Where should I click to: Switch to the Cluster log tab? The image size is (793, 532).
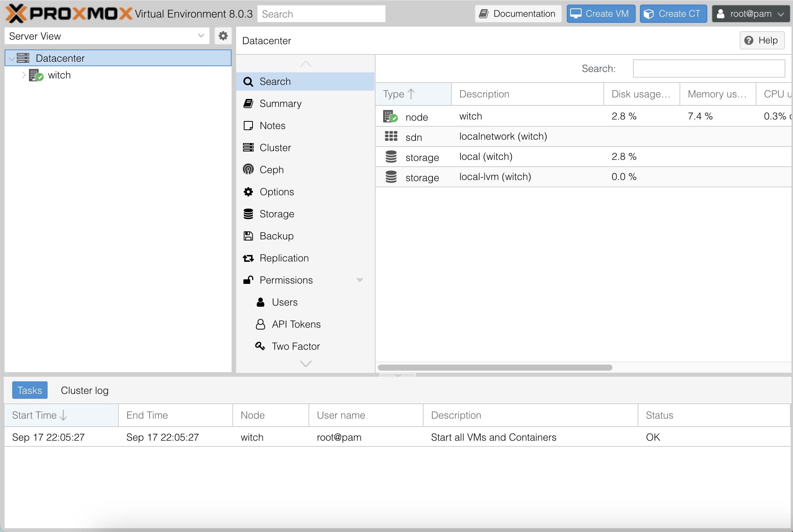click(x=84, y=390)
